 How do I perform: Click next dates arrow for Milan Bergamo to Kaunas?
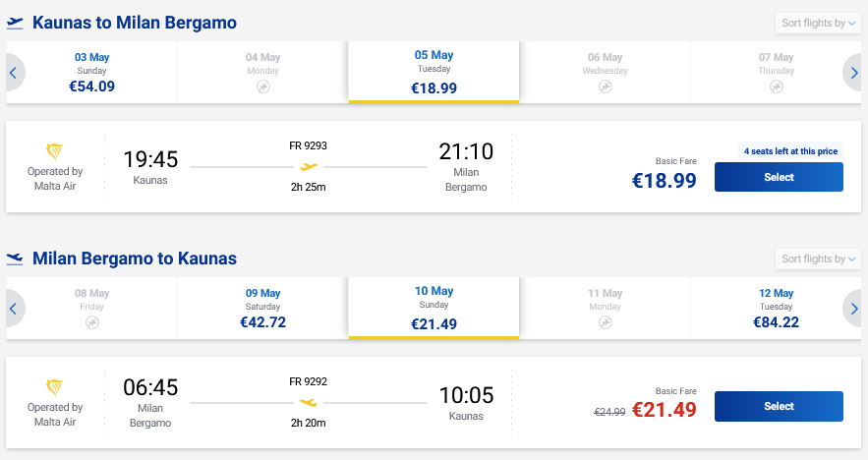854,308
